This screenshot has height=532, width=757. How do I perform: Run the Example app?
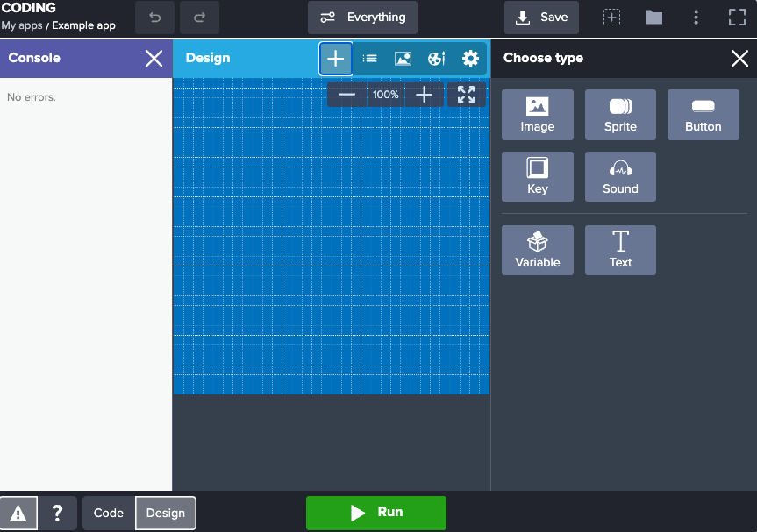tap(375, 513)
